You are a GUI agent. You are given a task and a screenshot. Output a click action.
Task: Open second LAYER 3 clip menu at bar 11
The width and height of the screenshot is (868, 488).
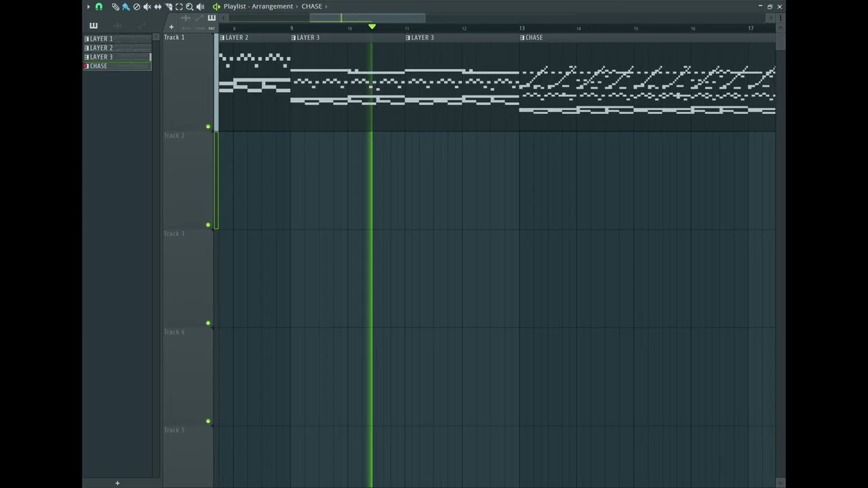coord(408,38)
